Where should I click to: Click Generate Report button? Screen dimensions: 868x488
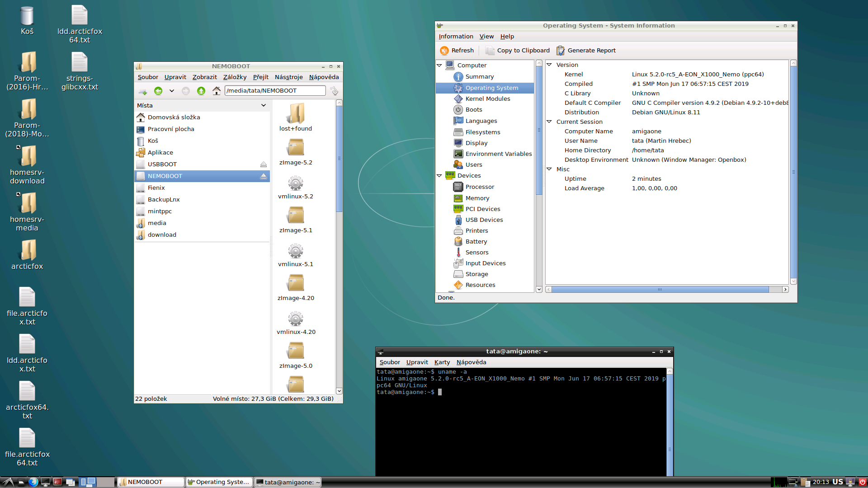[x=586, y=50]
